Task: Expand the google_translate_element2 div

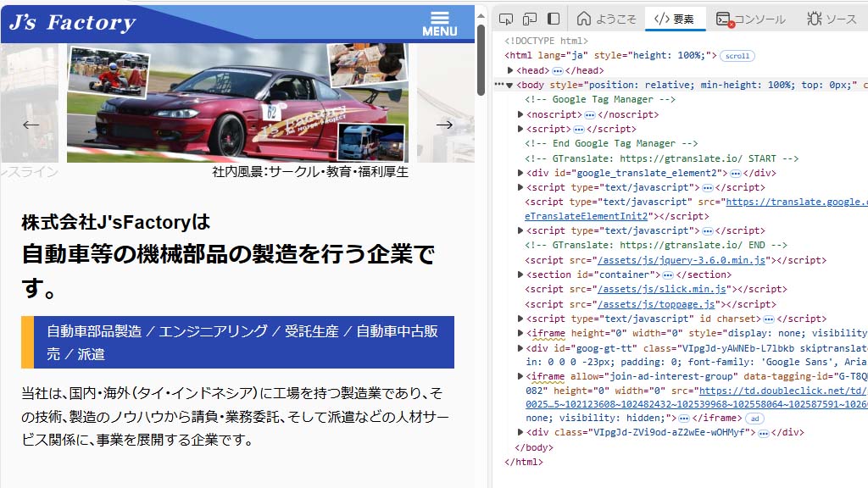Action: click(520, 173)
